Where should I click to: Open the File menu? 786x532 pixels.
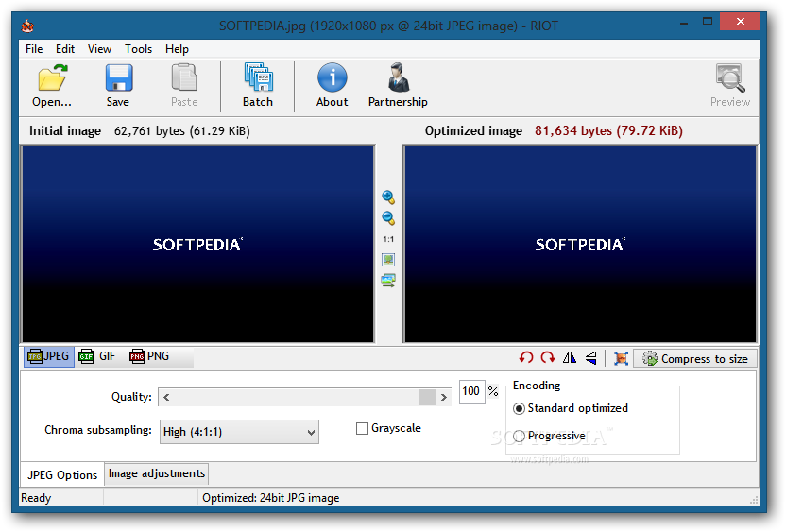[x=34, y=49]
